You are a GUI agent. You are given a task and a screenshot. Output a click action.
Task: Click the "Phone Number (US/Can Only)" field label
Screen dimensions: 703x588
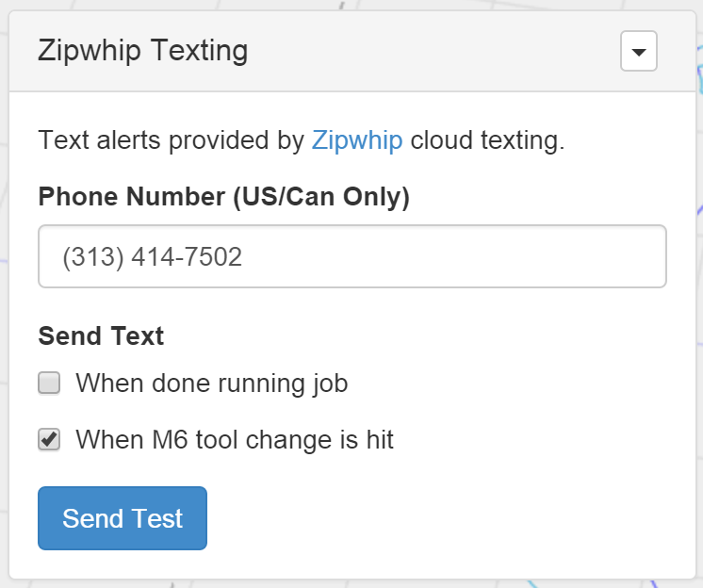223,198
